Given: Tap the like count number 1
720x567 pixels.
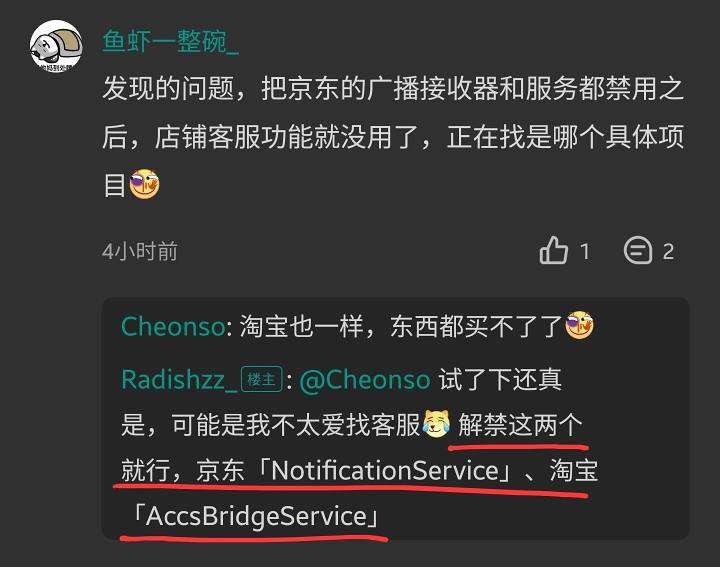Looking at the screenshot, I should pyautogui.click(x=585, y=252).
